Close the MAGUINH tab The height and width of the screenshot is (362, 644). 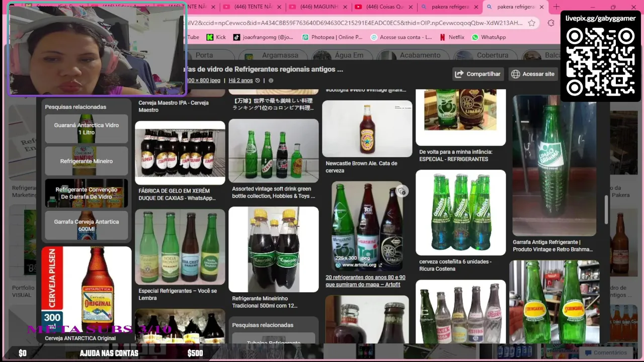pos(345,7)
